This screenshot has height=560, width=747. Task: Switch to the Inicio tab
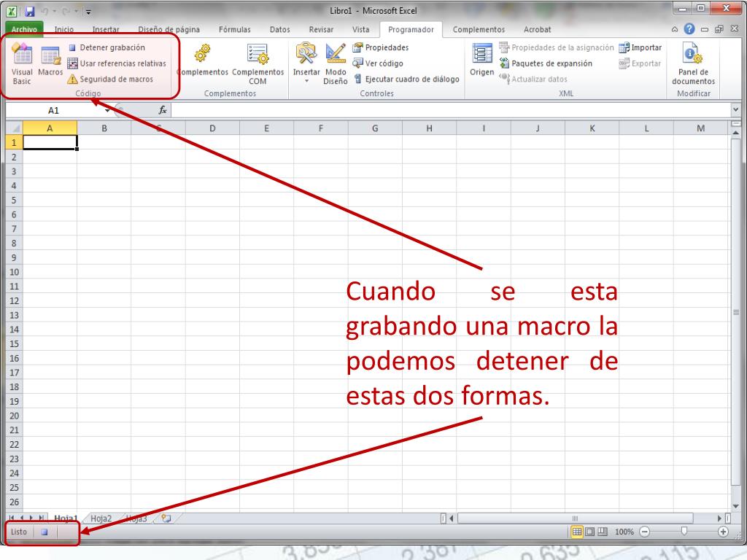coord(64,29)
